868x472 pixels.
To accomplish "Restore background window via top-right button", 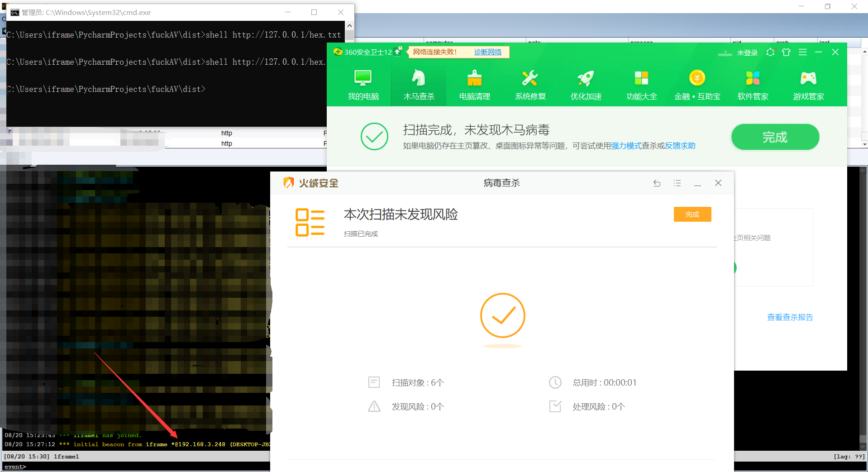I will coord(828,6).
